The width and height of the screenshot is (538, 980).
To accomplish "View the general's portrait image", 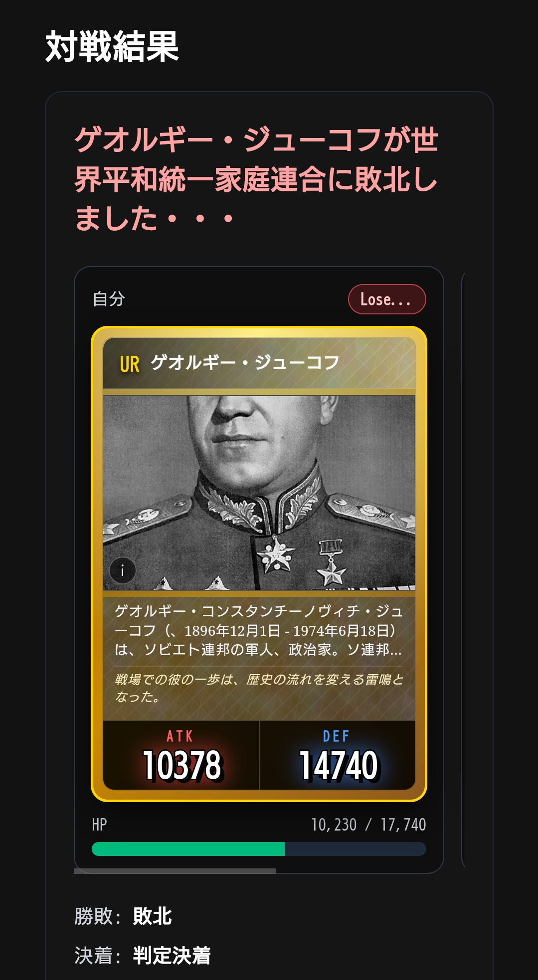I will coord(259,493).
